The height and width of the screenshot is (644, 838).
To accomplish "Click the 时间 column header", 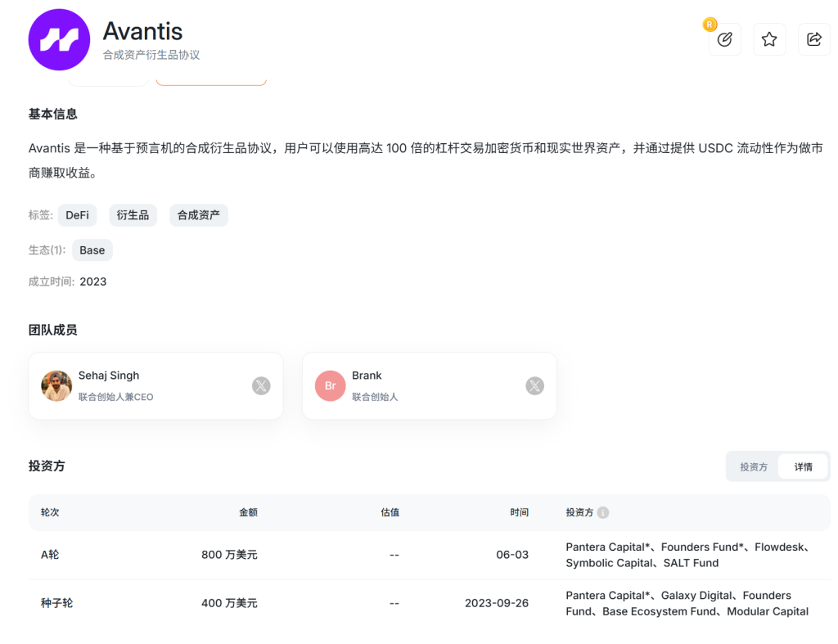I will [519, 512].
